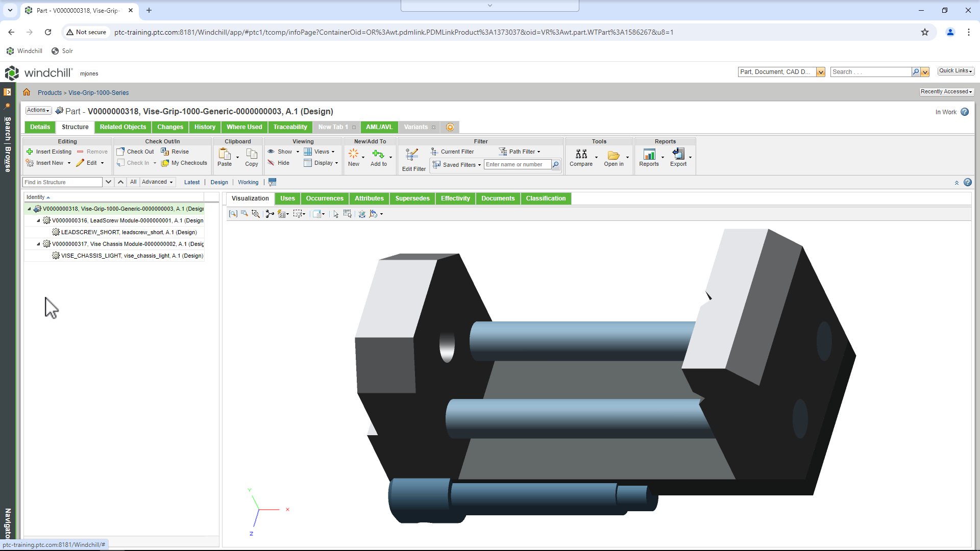Select LEADSCREW_SHORT row in the tree
The width and height of the screenshot is (980, 551).
point(114,232)
